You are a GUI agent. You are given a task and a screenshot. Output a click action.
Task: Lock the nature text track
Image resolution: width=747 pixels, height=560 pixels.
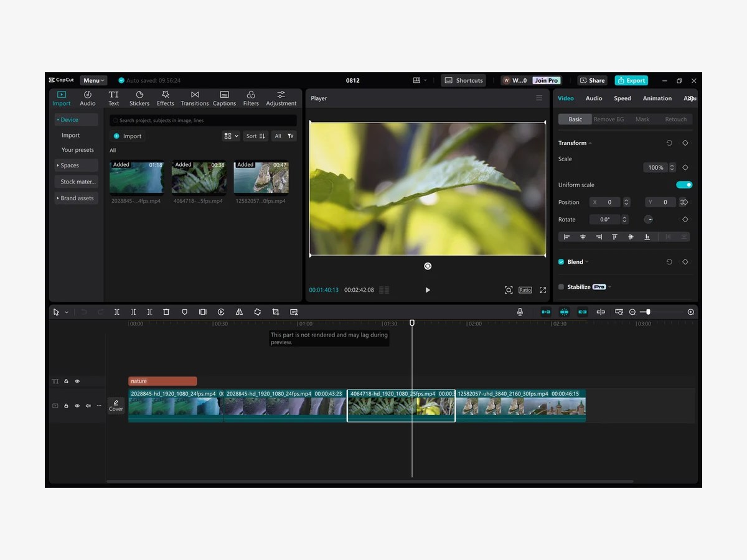tap(66, 381)
